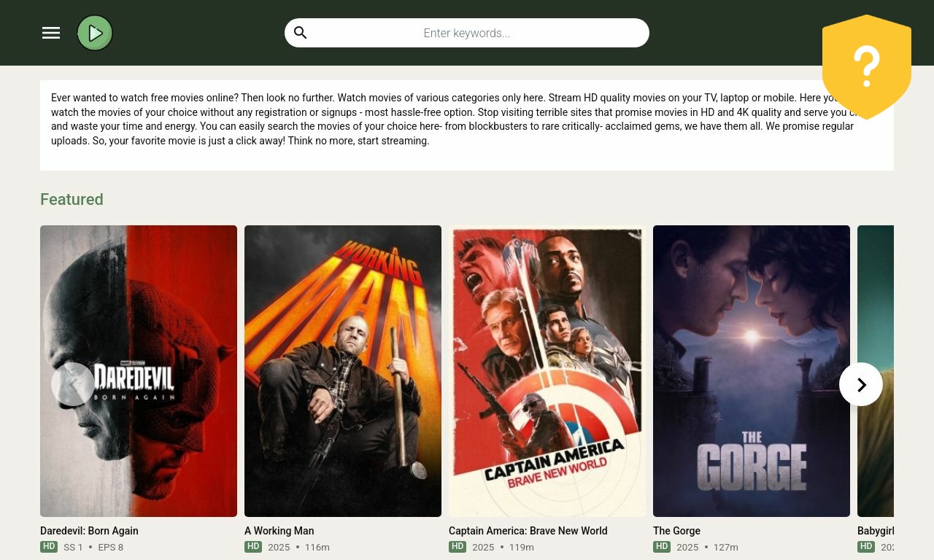This screenshot has width=934, height=560.
Task: Open the hamburger navigation menu
Action: tap(51, 33)
